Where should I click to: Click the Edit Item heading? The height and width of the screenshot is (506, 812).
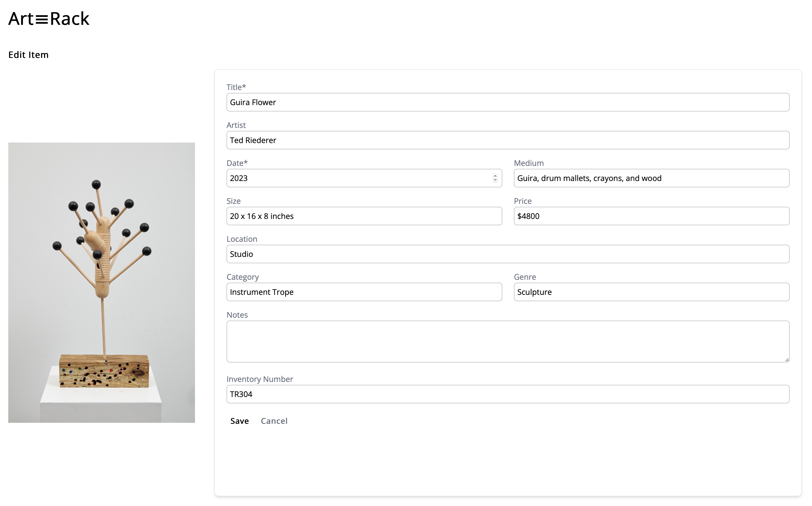tap(28, 54)
